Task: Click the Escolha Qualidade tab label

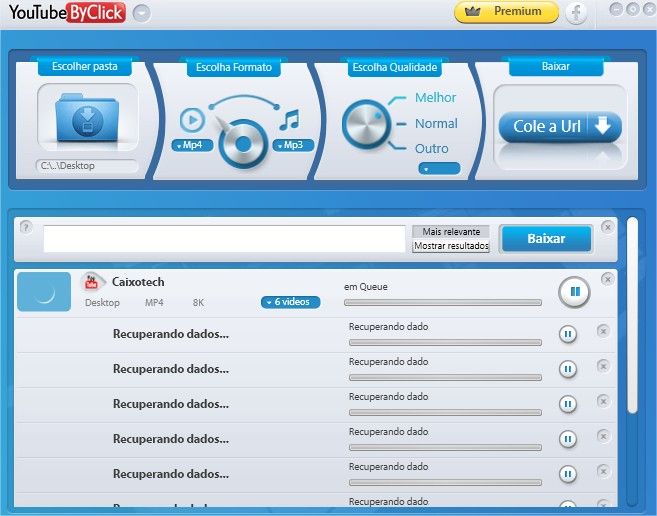Action: click(395, 67)
